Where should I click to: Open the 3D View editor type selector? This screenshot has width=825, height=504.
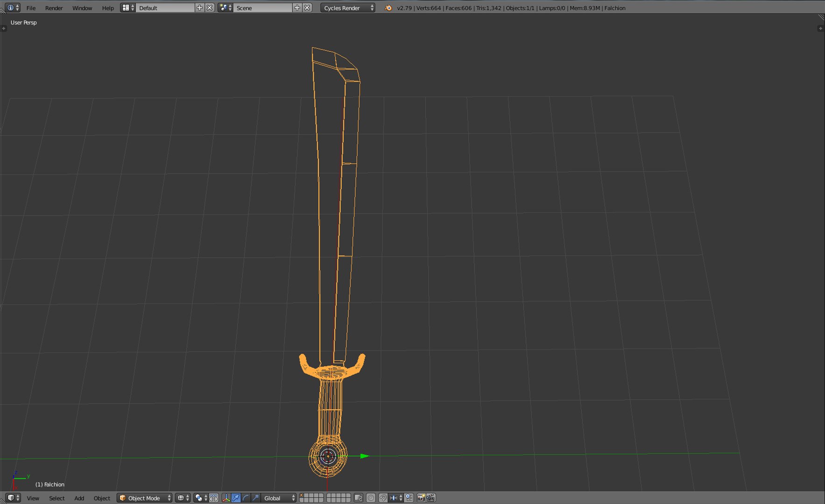(x=13, y=498)
